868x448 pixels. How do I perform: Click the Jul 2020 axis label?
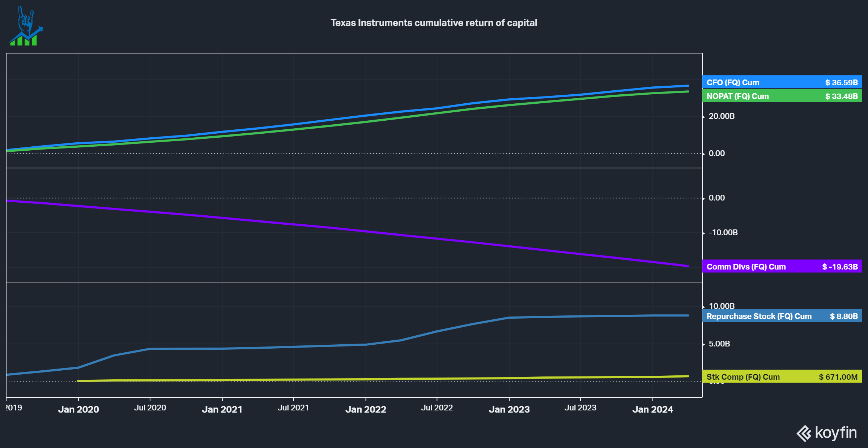(150, 408)
